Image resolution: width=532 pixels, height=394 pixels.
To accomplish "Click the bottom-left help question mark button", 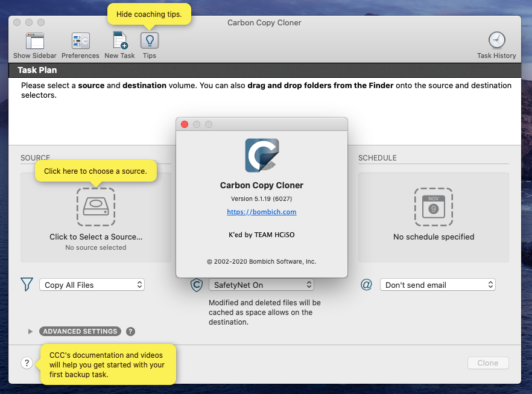I will click(x=27, y=363).
